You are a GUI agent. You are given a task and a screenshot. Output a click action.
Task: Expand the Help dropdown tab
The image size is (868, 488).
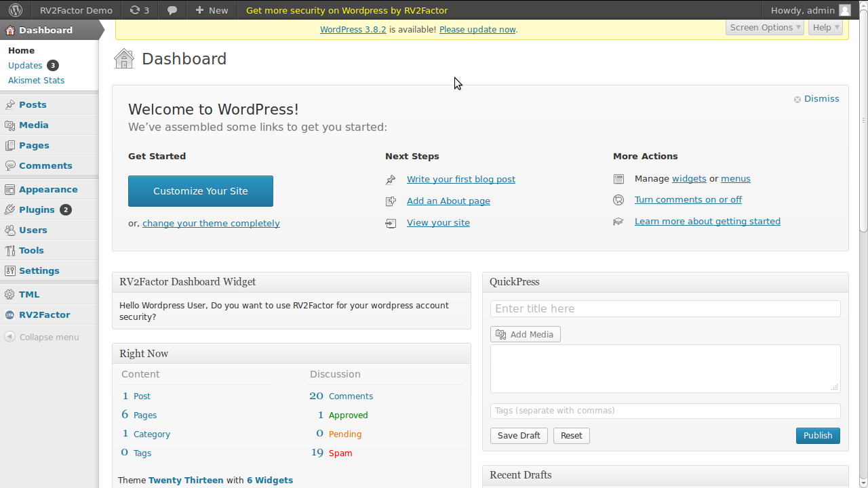tap(825, 27)
